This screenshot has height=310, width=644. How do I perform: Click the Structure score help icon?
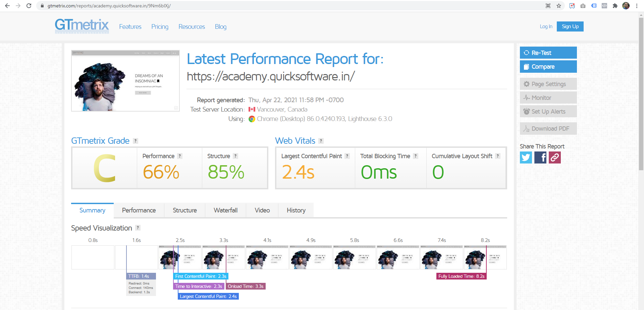[235, 156]
